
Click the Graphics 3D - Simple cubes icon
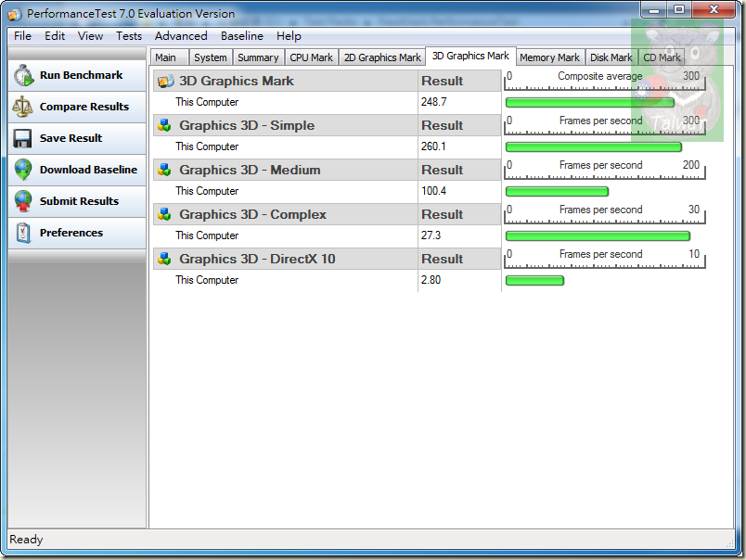coord(164,125)
